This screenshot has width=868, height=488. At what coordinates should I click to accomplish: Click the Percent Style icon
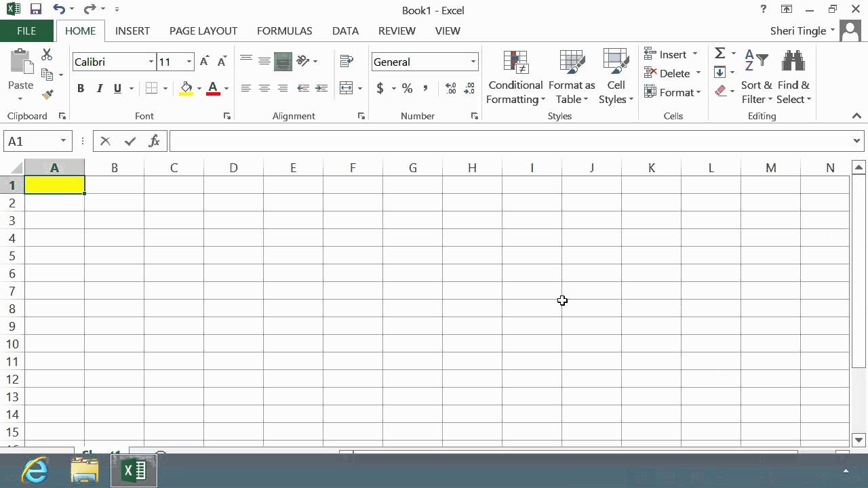tap(407, 88)
